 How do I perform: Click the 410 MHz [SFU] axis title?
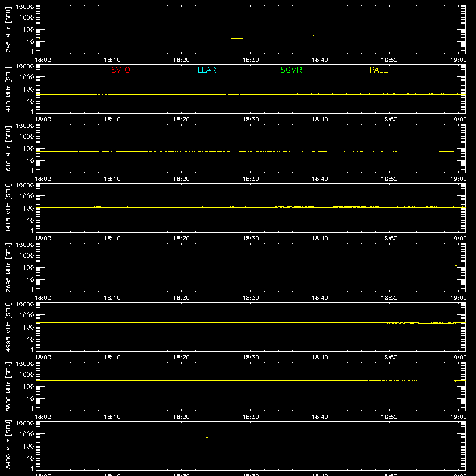(x=8, y=89)
